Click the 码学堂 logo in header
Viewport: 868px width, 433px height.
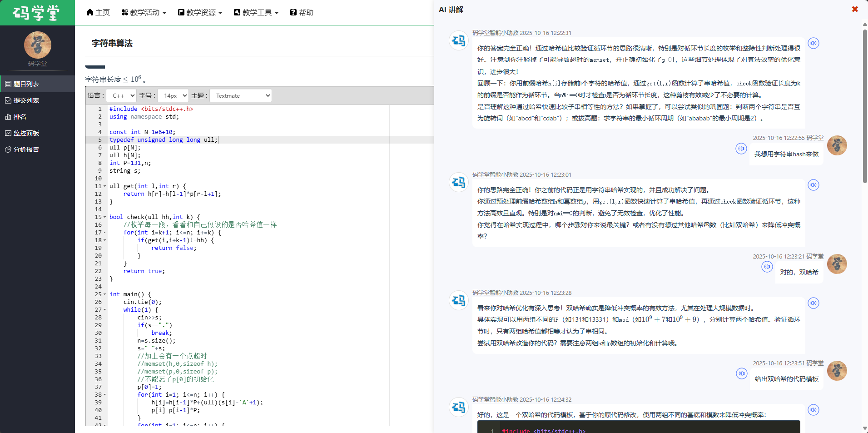(x=37, y=13)
